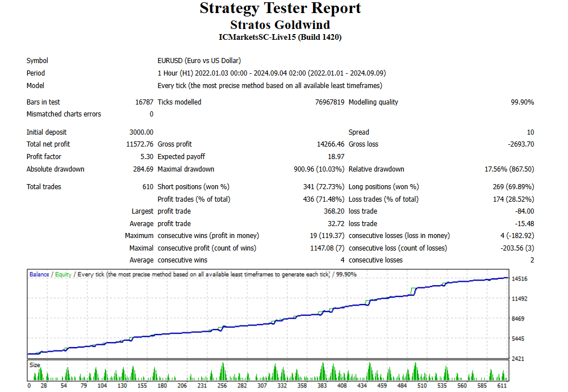Screen dimensions: 568x392
Task: Click the green 'Equity' chart legend label
Action: point(63,274)
